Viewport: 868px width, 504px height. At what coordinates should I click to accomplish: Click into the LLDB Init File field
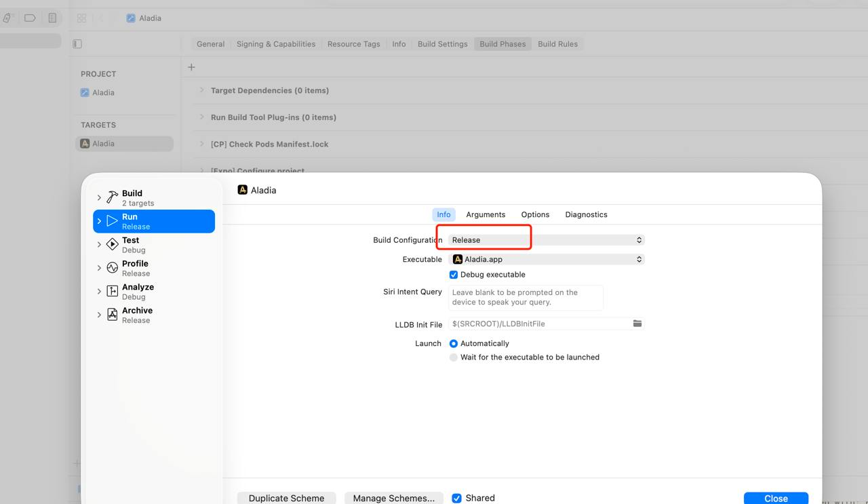540,324
